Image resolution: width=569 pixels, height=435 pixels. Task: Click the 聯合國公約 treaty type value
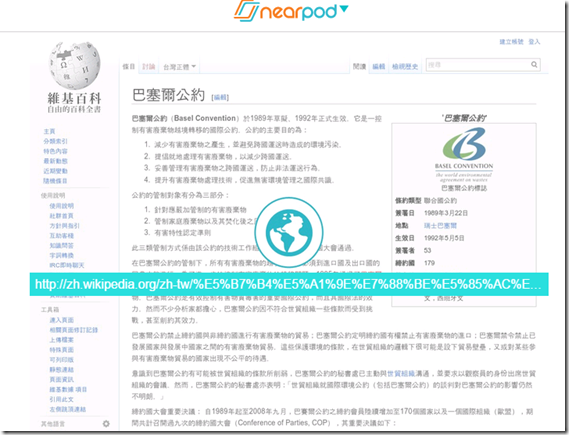[x=440, y=201]
